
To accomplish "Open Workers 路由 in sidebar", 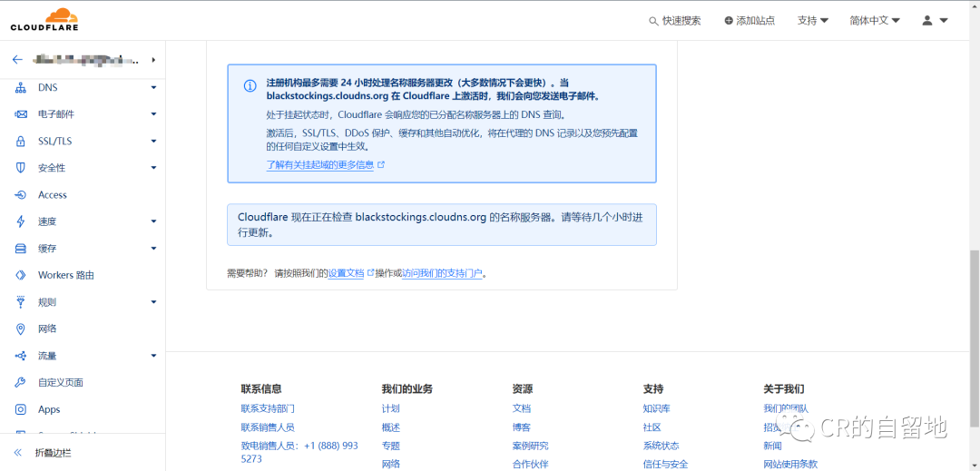I will (65, 275).
